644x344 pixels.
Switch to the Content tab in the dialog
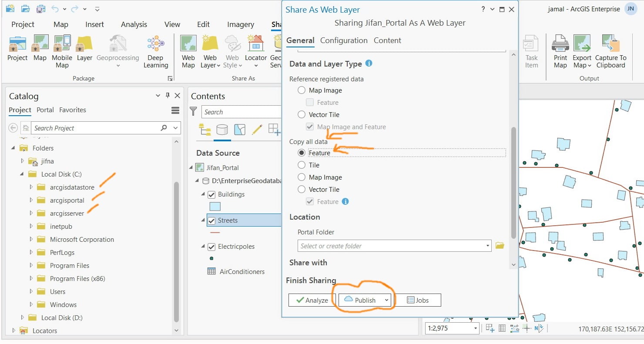click(x=387, y=40)
